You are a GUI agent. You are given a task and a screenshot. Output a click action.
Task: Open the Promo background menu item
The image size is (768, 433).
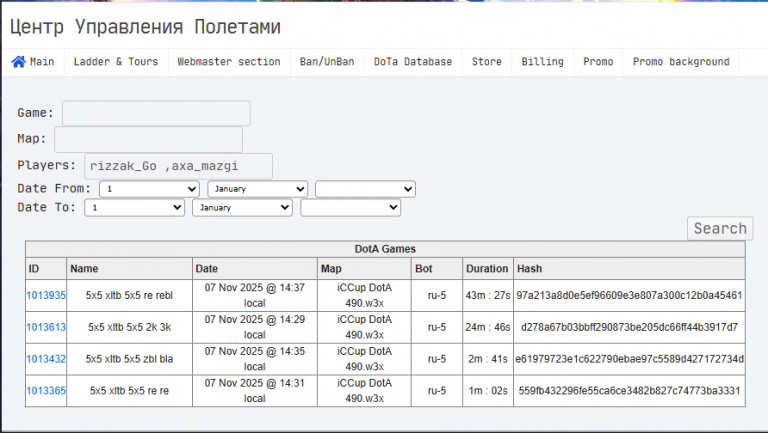tap(681, 62)
